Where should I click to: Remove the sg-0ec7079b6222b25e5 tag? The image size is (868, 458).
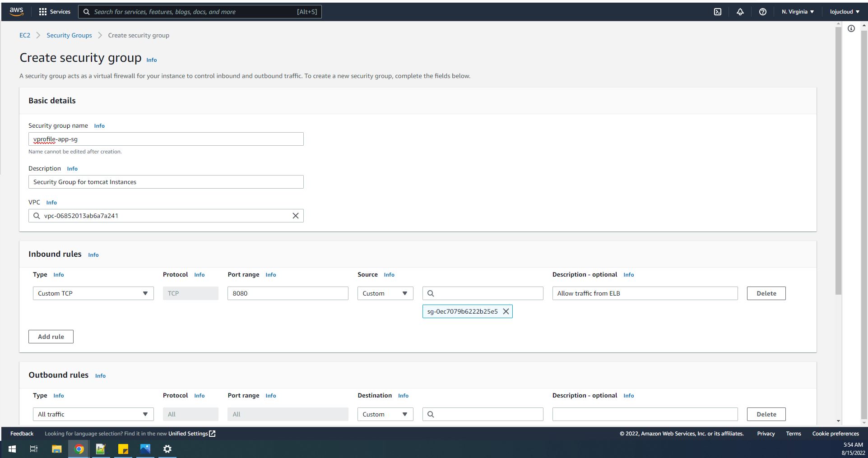pyautogui.click(x=506, y=311)
